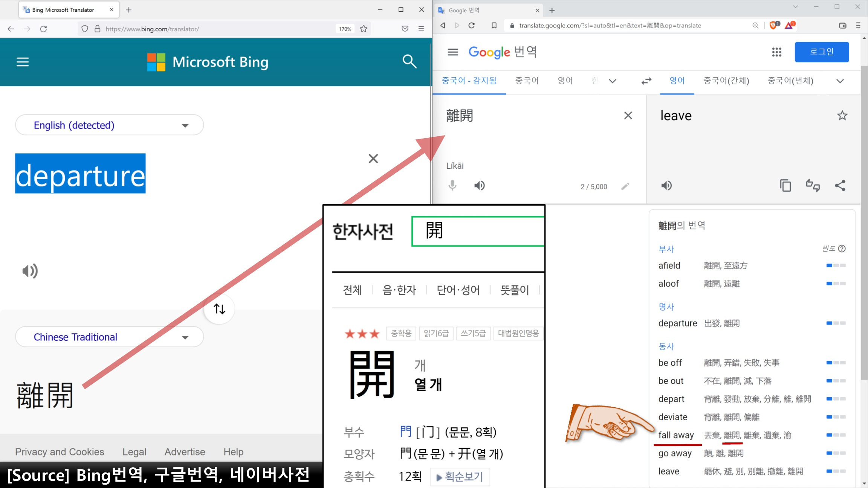
Task: Select 중국어(간체) target language tab
Action: (726, 81)
